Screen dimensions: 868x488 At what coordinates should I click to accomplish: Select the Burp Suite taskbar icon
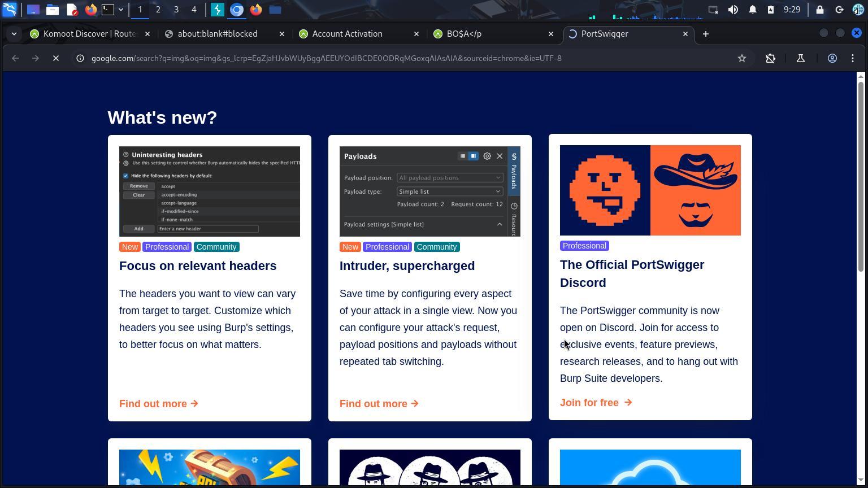(218, 10)
